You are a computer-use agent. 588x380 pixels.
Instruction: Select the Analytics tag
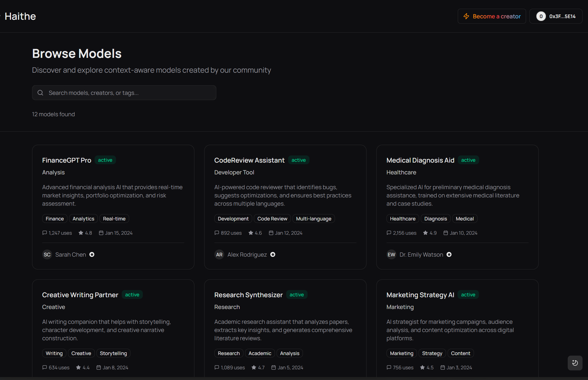click(x=83, y=219)
